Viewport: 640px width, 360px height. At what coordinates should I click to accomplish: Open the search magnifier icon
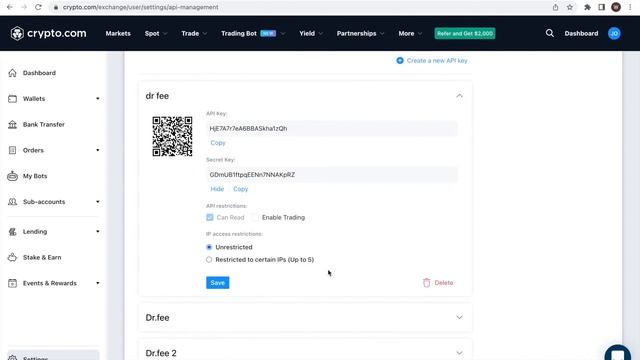click(550, 33)
